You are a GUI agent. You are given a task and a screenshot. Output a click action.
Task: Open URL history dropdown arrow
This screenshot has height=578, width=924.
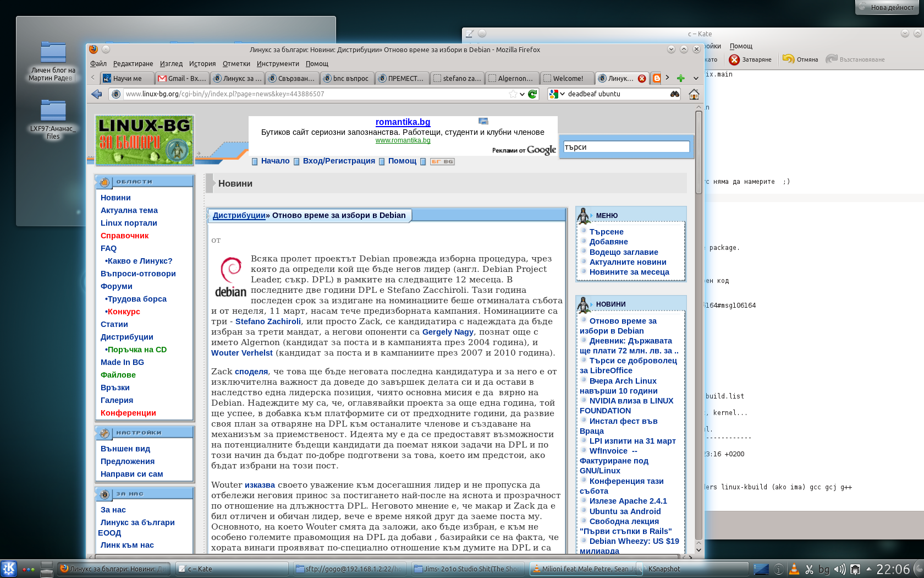click(522, 94)
